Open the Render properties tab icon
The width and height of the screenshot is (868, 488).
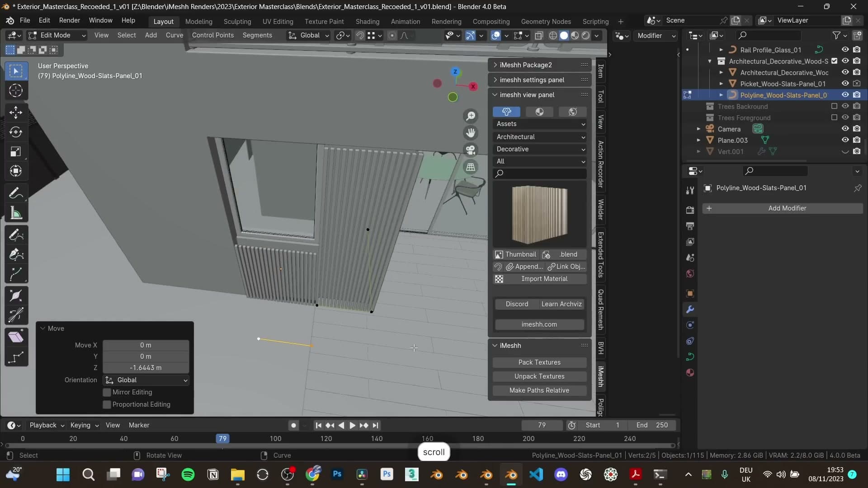tap(690, 210)
